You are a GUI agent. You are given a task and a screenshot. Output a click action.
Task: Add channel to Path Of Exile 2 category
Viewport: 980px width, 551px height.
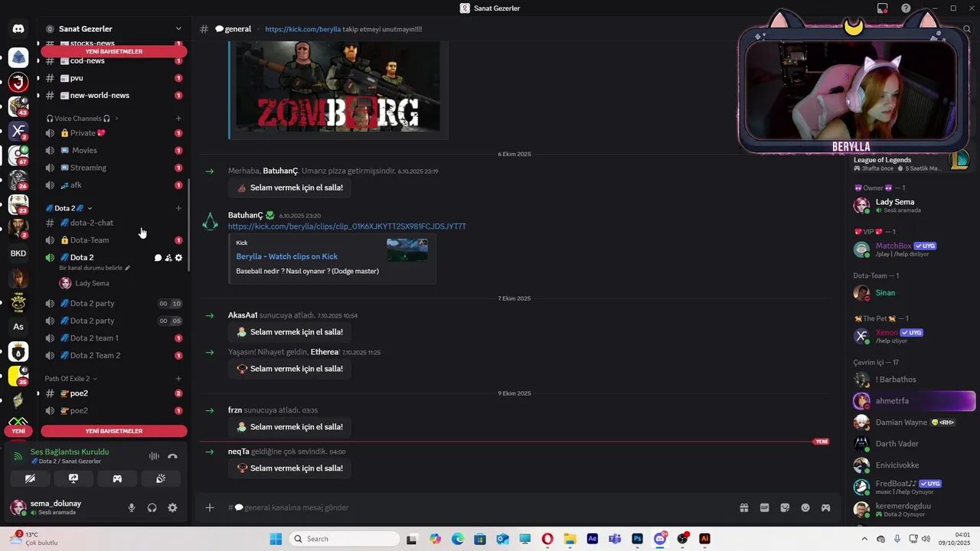point(178,379)
